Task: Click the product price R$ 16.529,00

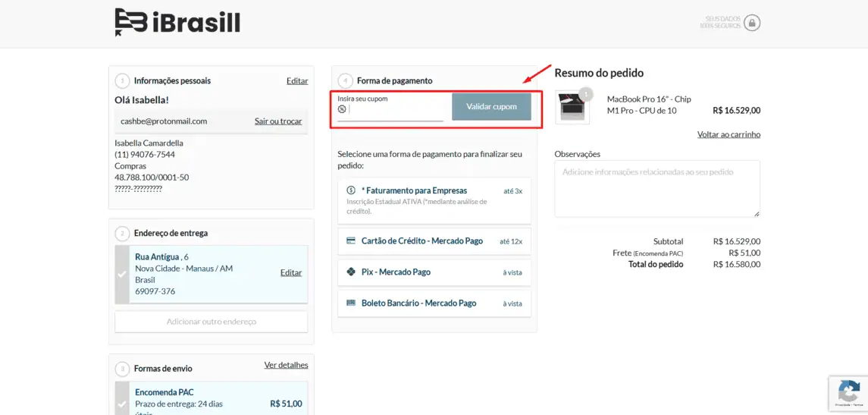Action: (x=736, y=110)
